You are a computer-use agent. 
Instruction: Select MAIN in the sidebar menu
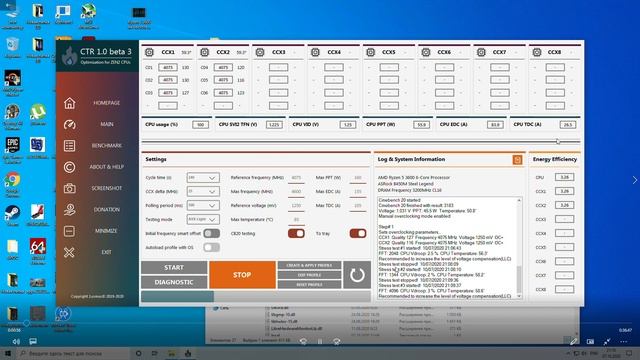click(x=107, y=124)
